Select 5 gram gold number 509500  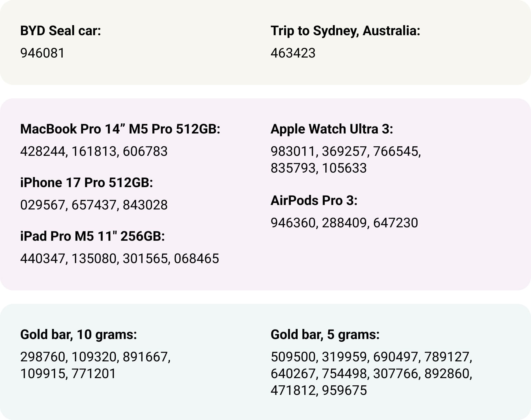pyautogui.click(x=293, y=357)
